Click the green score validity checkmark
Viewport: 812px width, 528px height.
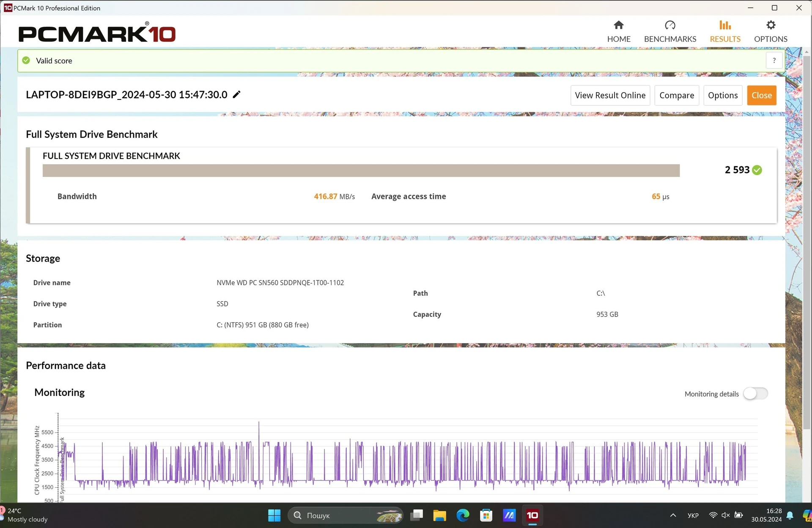pos(757,170)
